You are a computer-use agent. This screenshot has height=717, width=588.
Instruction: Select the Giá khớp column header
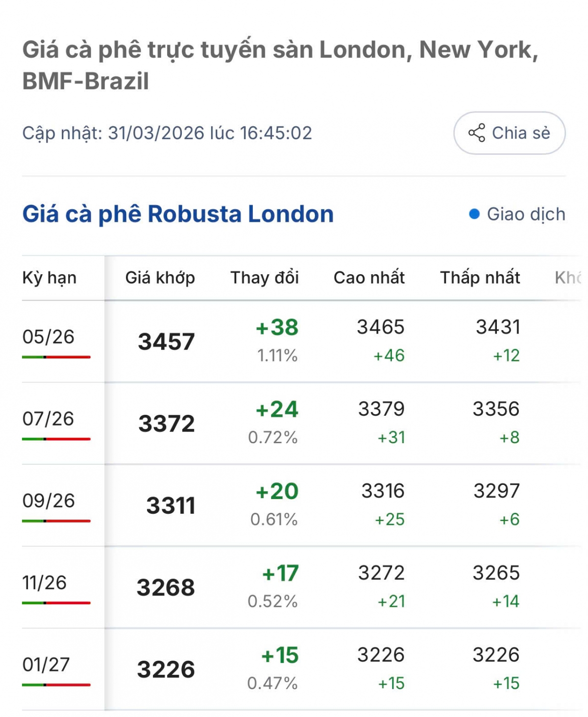[x=160, y=278]
